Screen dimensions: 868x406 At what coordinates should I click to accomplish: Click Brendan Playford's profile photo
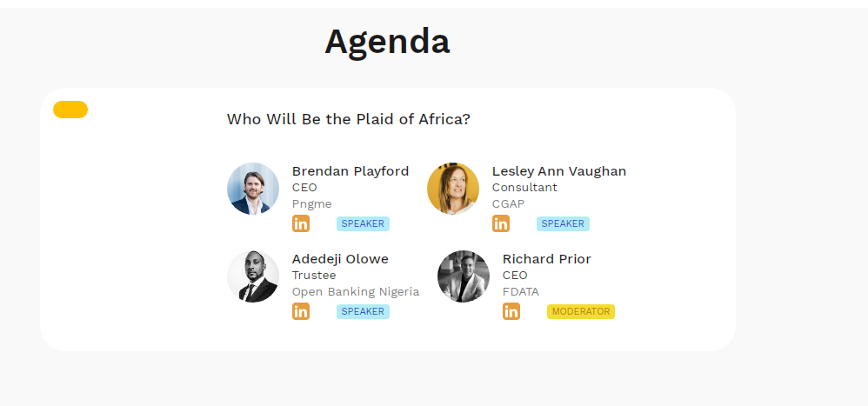[253, 189]
